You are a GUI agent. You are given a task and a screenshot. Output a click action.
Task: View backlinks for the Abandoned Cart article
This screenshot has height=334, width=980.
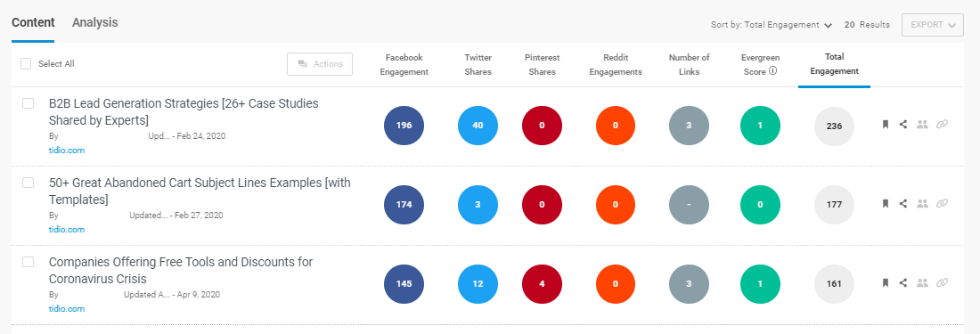click(942, 203)
